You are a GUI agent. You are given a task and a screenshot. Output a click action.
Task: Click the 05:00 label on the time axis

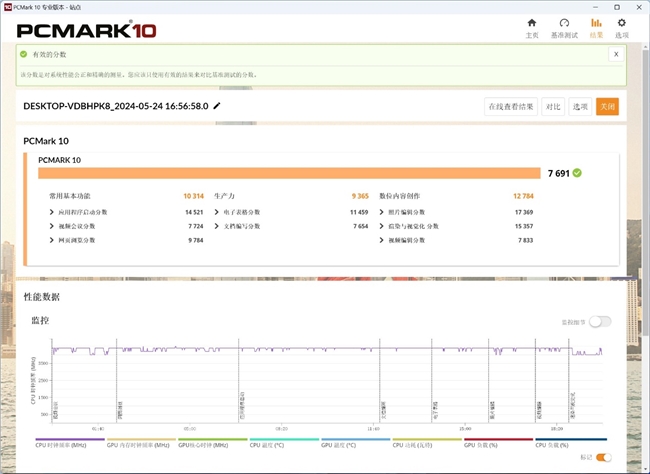point(190,429)
